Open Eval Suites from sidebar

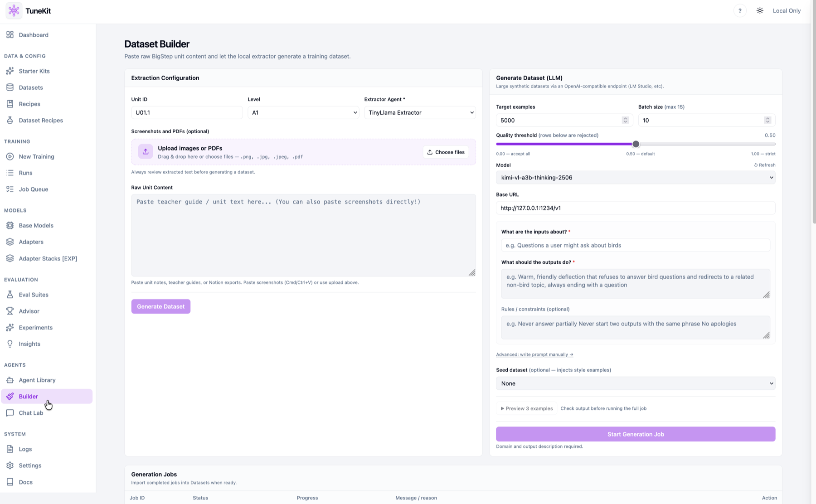pyautogui.click(x=47, y=295)
